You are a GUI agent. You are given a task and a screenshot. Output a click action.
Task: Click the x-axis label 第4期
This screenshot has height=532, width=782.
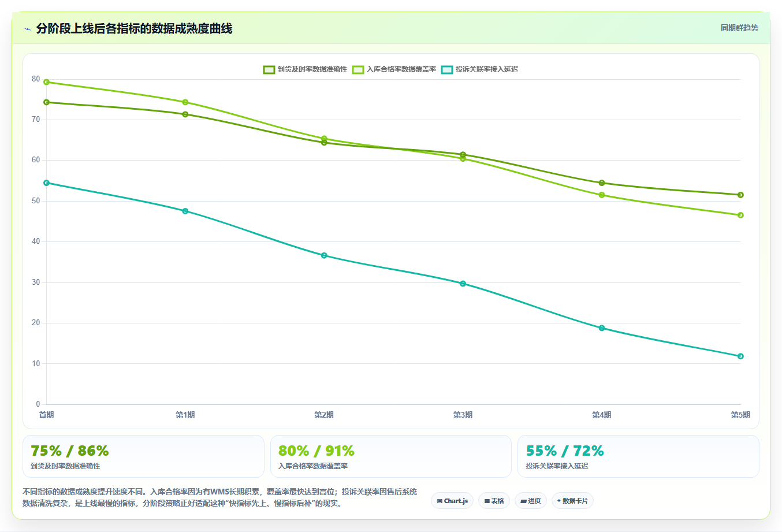pyautogui.click(x=602, y=415)
